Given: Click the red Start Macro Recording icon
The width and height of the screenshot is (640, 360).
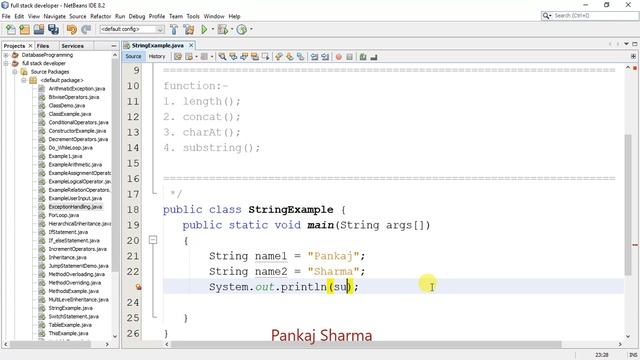Looking at the screenshot, I should point(338,57).
